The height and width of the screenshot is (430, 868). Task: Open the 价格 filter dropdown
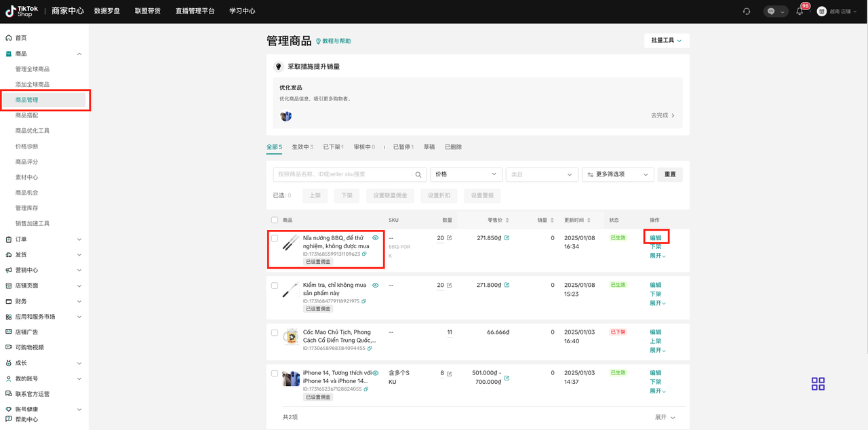click(x=466, y=174)
